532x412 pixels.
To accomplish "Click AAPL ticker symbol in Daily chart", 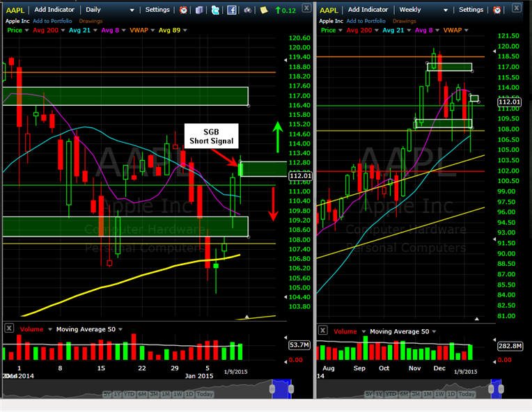I will pos(15,10).
